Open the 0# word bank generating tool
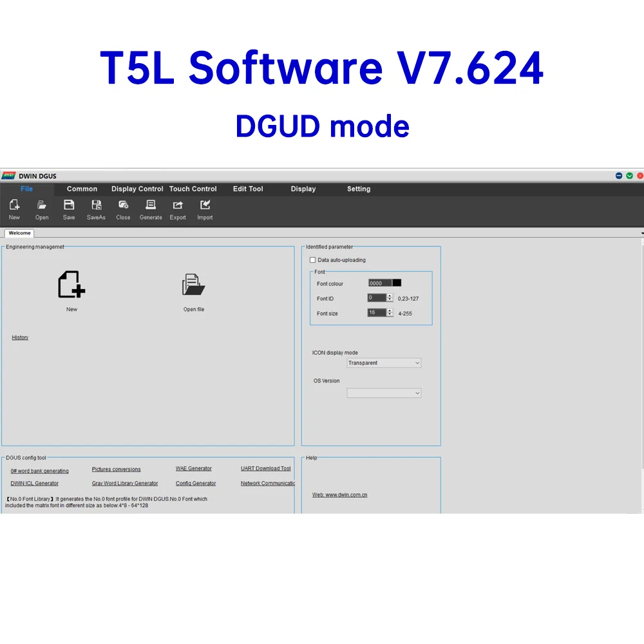 pos(39,471)
